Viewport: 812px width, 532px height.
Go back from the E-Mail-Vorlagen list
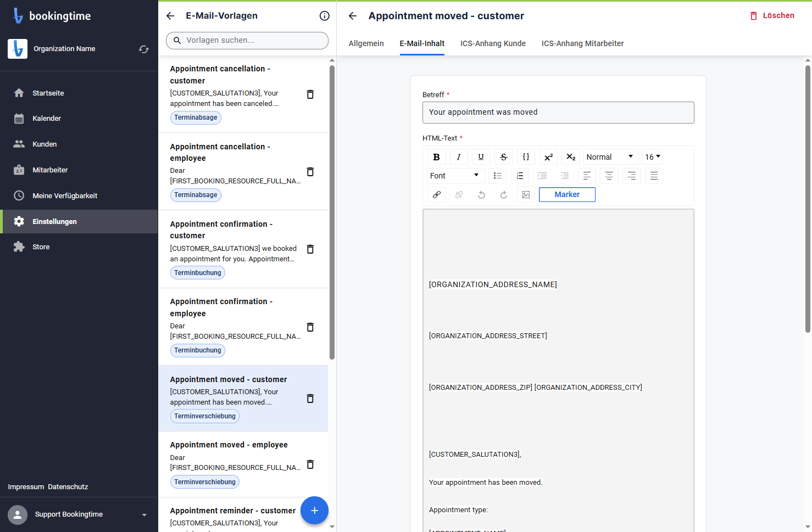pyautogui.click(x=170, y=16)
